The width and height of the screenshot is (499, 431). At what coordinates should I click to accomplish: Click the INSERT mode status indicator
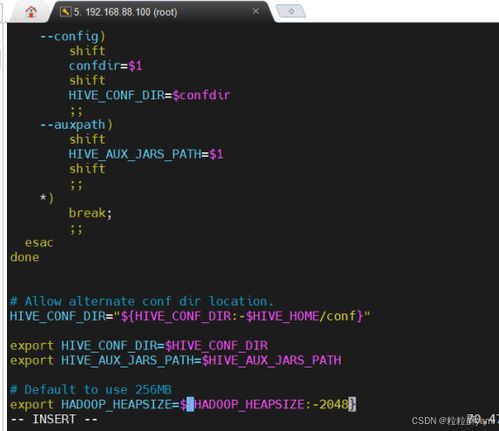tap(54, 419)
